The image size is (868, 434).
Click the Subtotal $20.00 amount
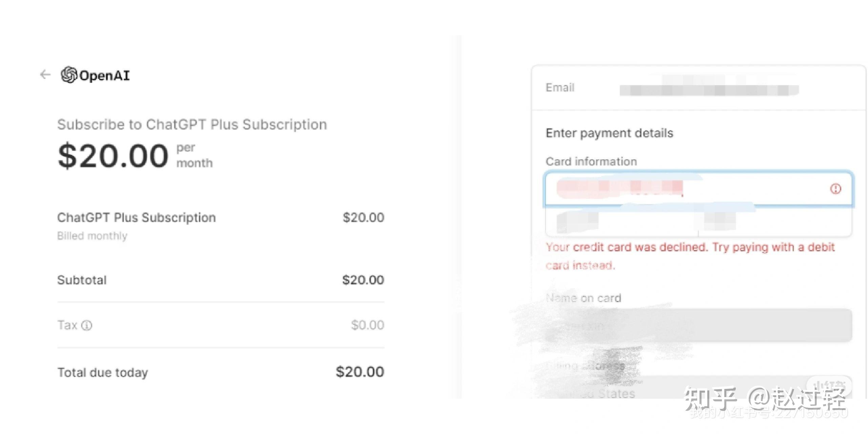363,280
